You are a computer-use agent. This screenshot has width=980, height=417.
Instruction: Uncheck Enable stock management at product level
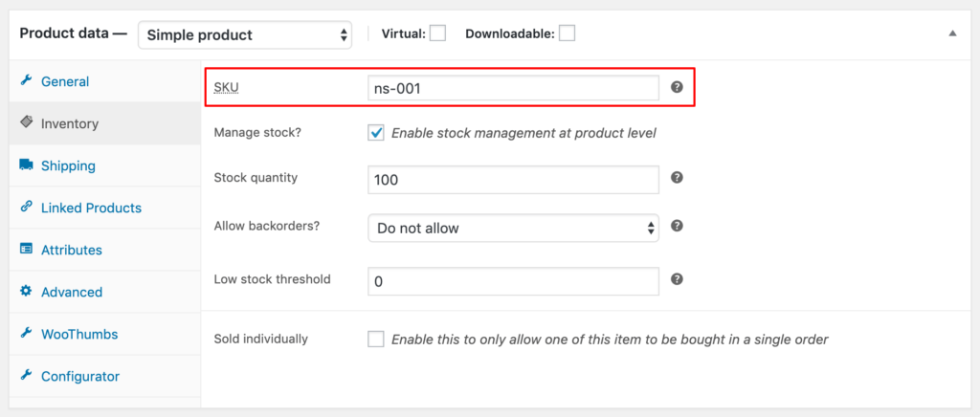point(376,132)
